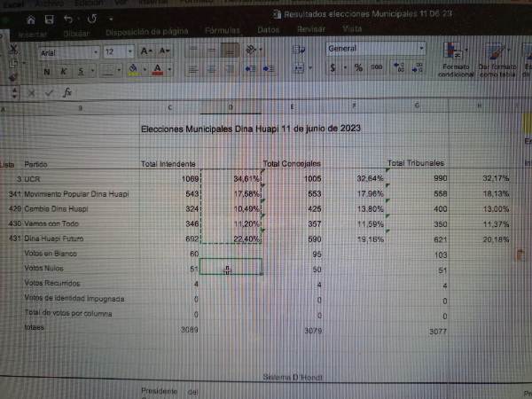Open underline style dropdown arrow
The width and height of the screenshot is (532, 399).
point(92,71)
